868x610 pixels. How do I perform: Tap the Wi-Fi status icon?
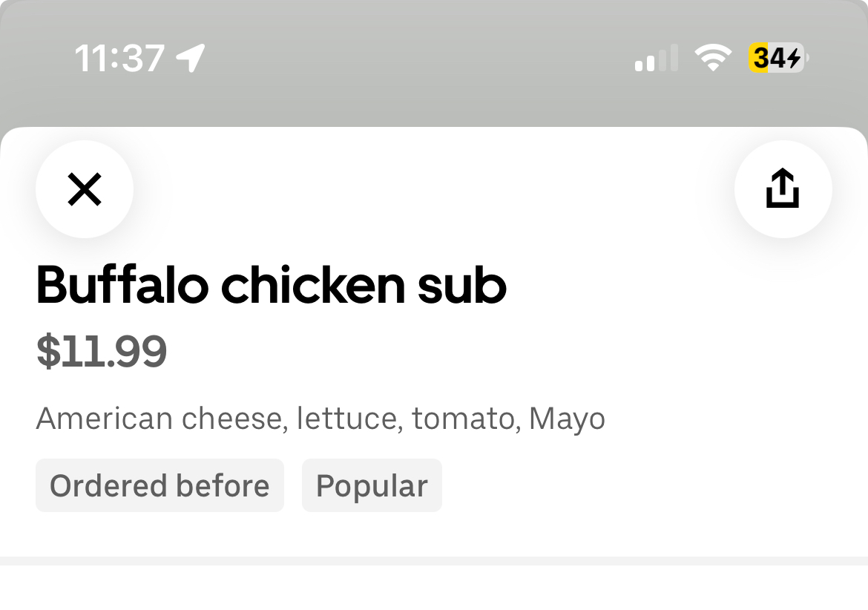713,58
